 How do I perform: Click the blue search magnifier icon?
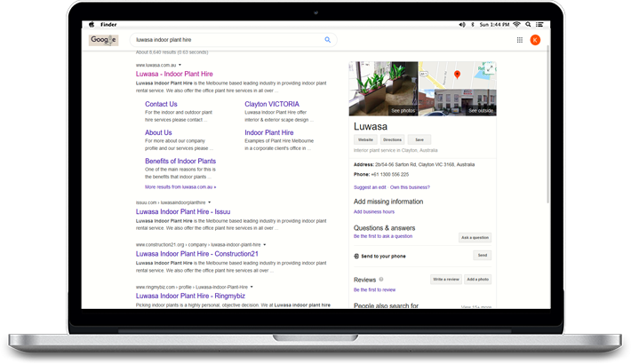tap(327, 40)
